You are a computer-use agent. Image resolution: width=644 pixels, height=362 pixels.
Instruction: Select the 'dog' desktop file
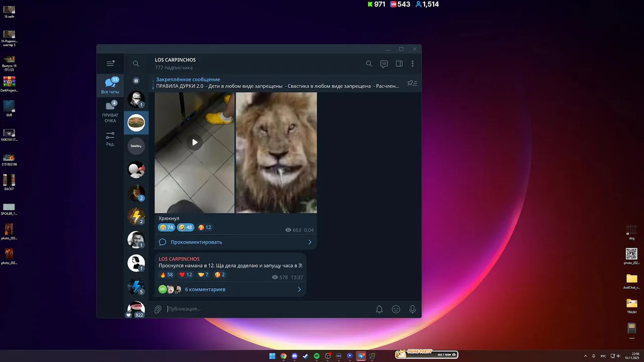point(631,232)
